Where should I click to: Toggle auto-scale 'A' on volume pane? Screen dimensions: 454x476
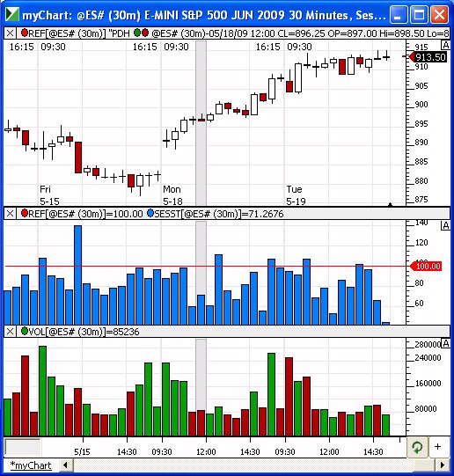(x=445, y=344)
